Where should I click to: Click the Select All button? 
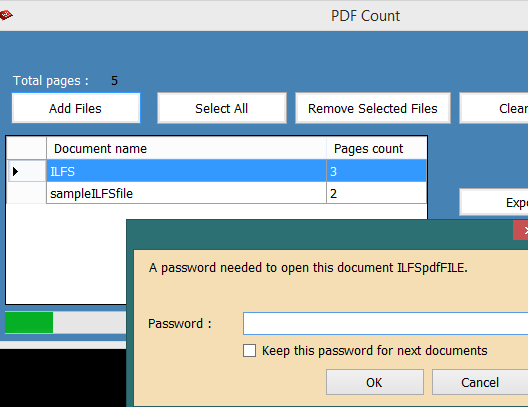point(222,108)
